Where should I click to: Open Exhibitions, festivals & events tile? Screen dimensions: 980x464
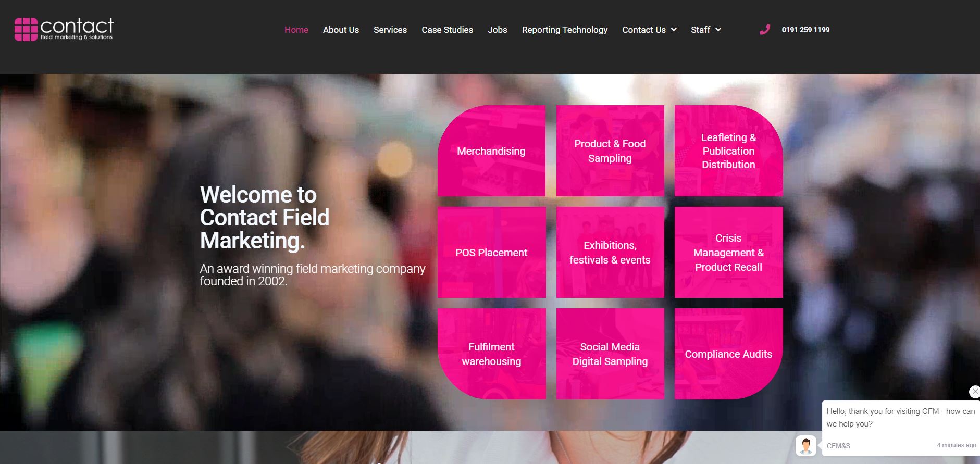click(610, 253)
